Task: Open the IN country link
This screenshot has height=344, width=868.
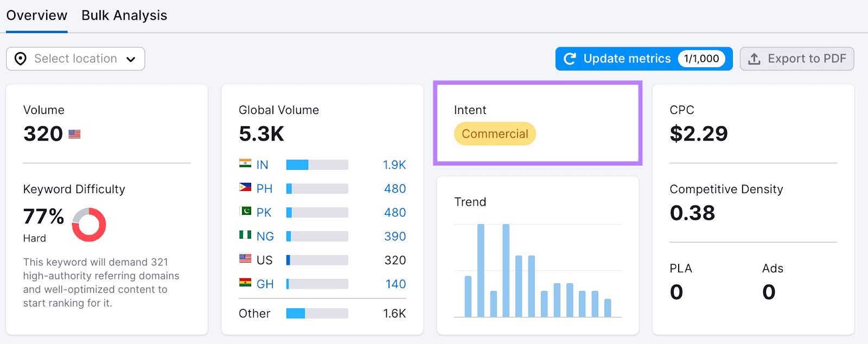Action: pyautogui.click(x=263, y=165)
